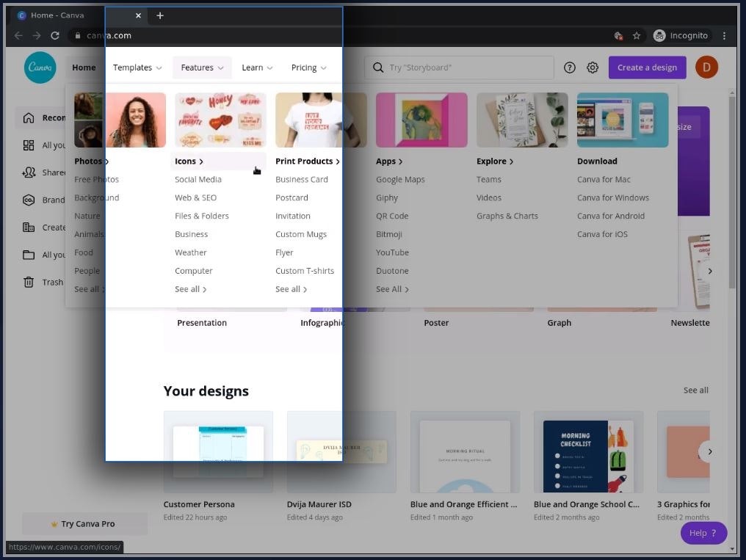The height and width of the screenshot is (560, 746).
Task: Open the browser three-dot menu
Action: point(724,36)
